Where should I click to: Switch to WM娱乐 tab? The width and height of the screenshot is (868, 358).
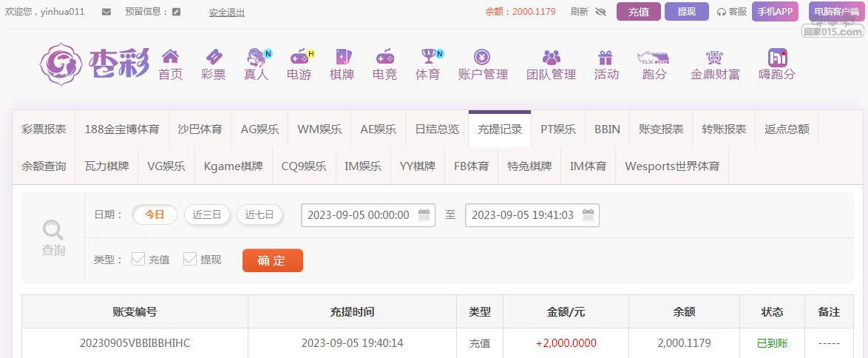tap(319, 129)
